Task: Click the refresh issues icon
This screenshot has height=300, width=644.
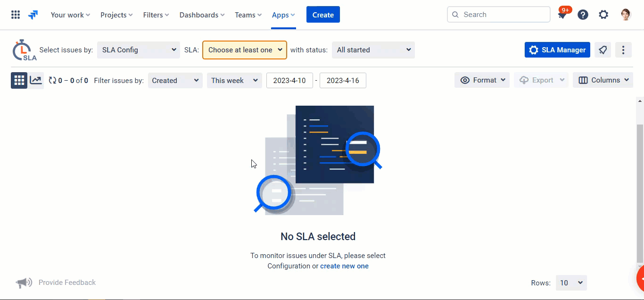Action: click(52, 81)
